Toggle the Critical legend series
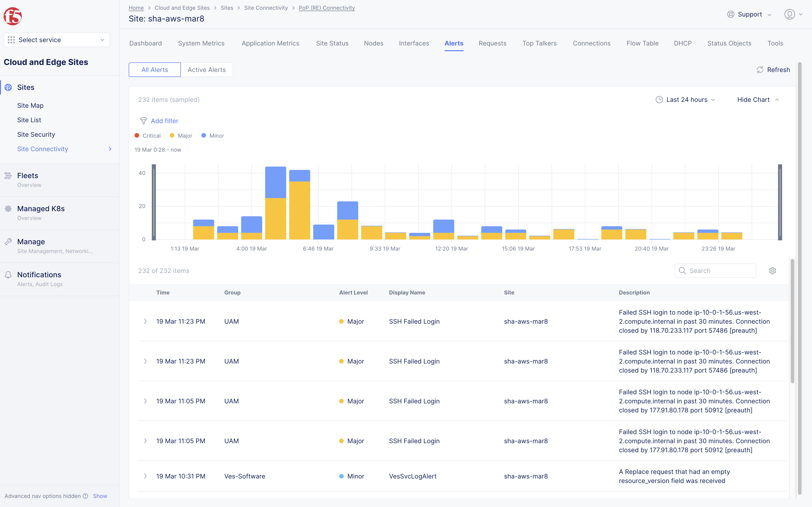Screen dimensions: 812x507 click(148, 136)
